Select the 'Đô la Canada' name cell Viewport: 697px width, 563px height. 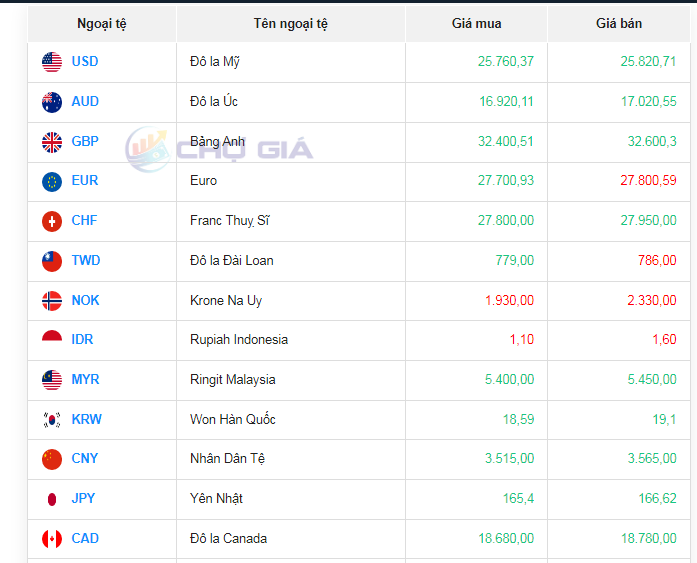point(291,539)
